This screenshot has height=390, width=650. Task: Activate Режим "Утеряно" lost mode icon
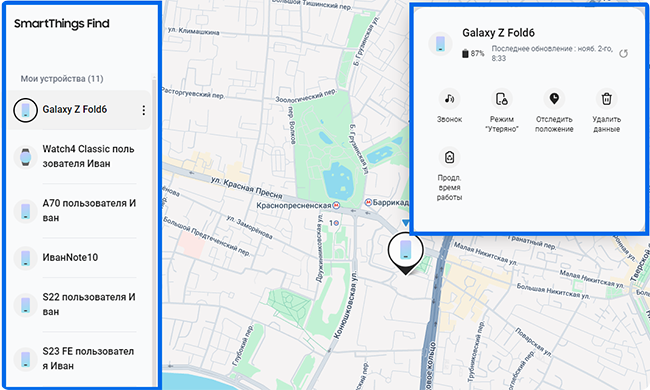pos(502,99)
